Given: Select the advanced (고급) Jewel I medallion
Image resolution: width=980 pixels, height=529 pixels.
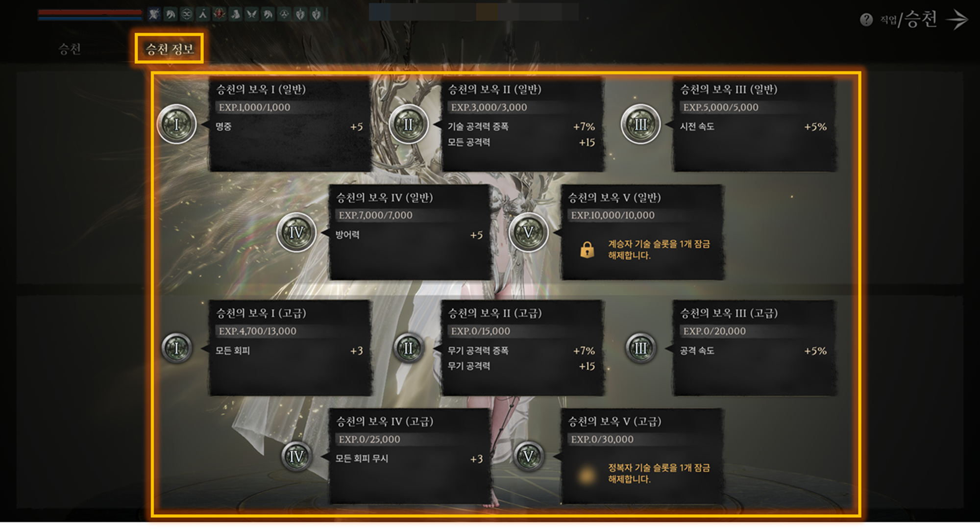Looking at the screenshot, I should pos(177,348).
